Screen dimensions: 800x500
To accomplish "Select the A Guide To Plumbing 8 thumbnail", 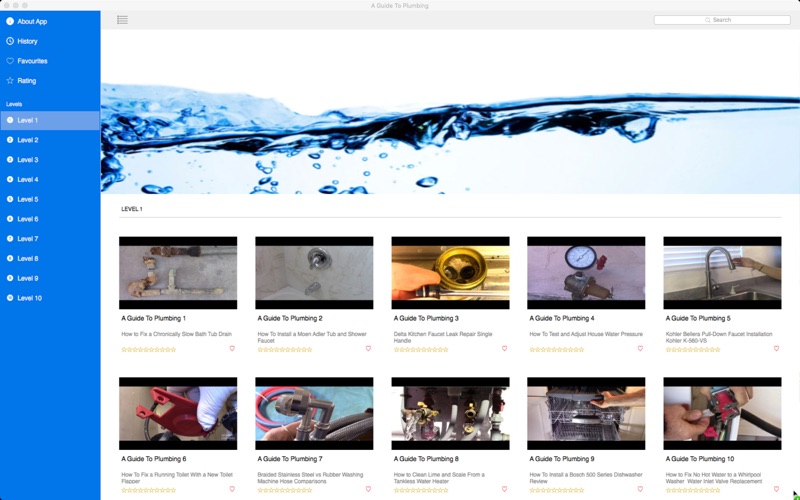I will point(451,413).
